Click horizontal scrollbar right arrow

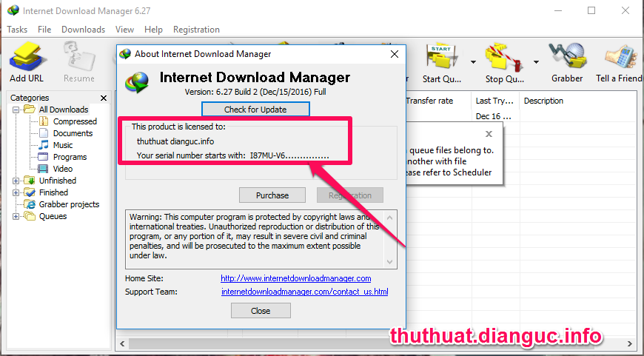coord(630,343)
